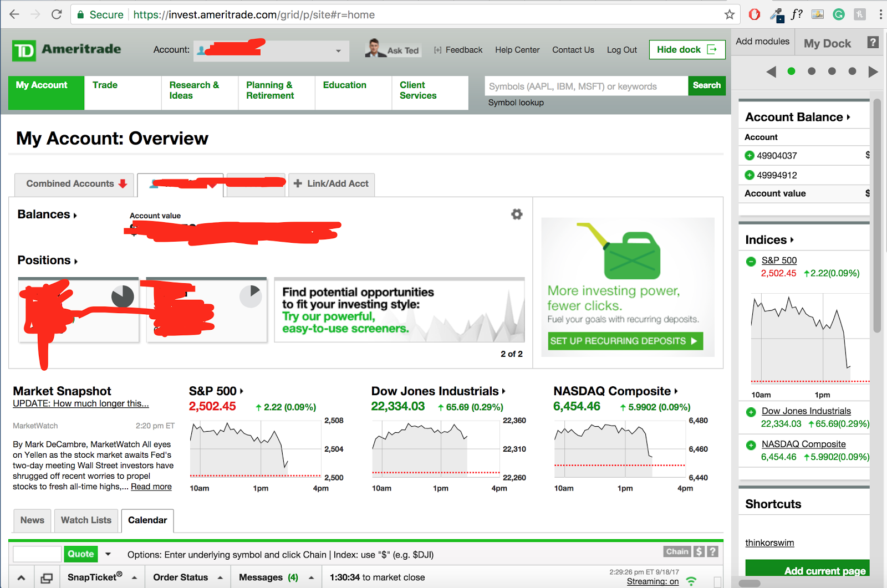Open the Client Services menu
This screenshot has height=588, width=887.
coord(430,93)
